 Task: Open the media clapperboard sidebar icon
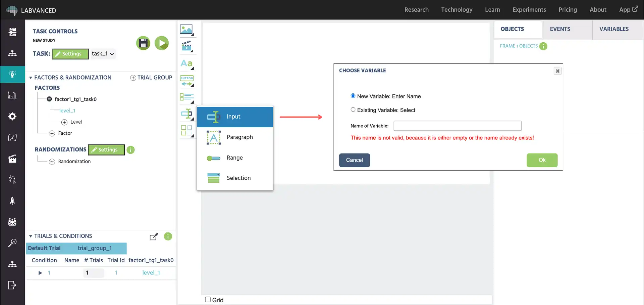coord(12,159)
